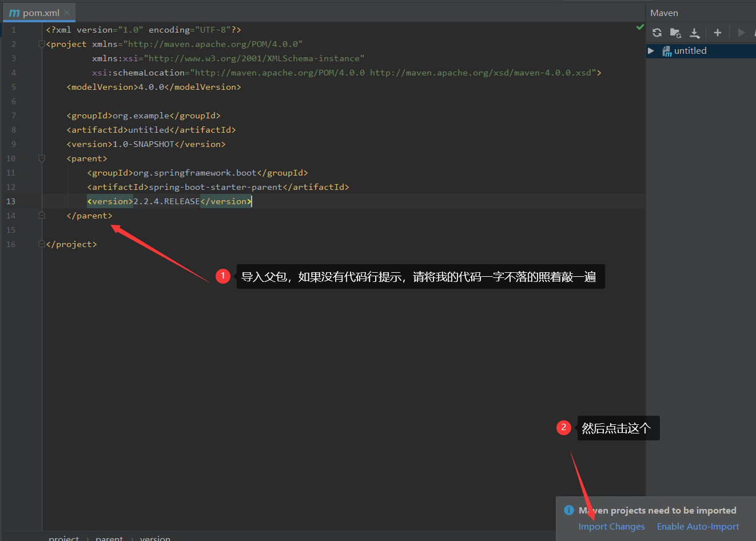Screen dimensions: 756x541
Task: Collapse the parent tag fold on line 10
Action: point(41,158)
